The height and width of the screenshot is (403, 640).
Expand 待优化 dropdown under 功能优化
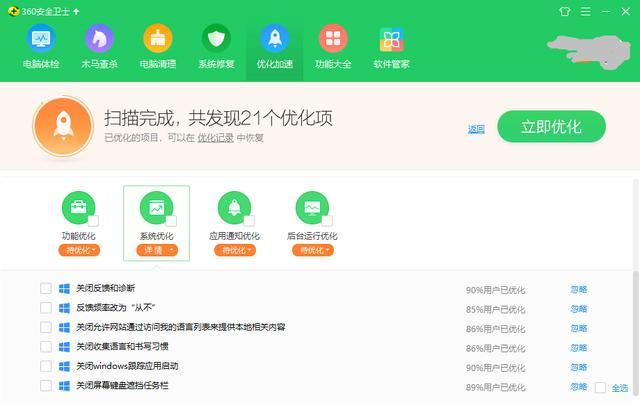coord(79,250)
